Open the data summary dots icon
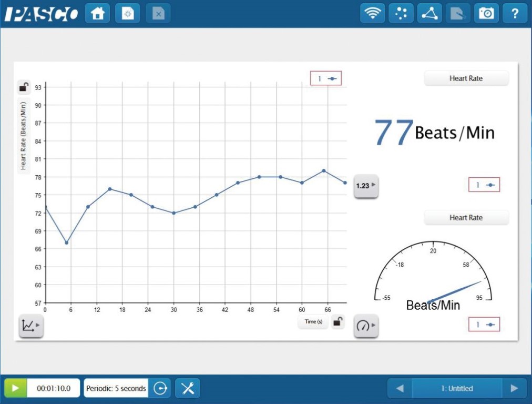This screenshot has height=404, width=532. (x=401, y=14)
